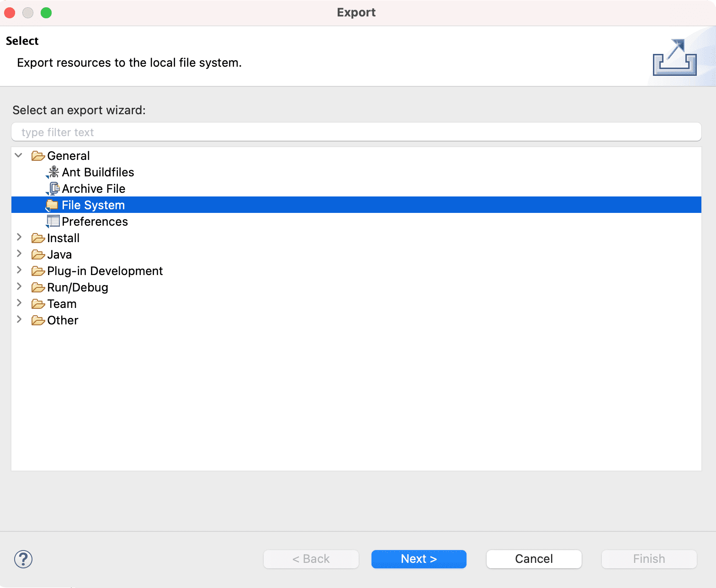This screenshot has height=588, width=716.
Task: Click the Java folder icon
Action: click(x=38, y=254)
